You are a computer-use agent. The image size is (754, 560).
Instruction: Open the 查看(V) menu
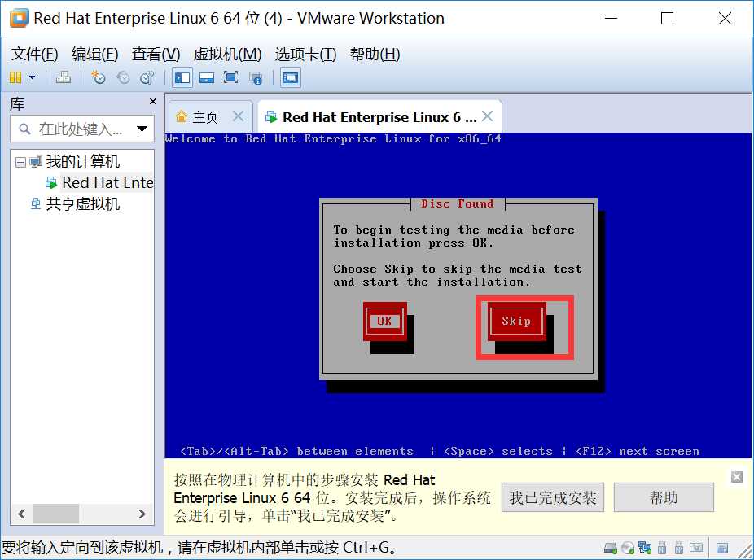(156, 55)
